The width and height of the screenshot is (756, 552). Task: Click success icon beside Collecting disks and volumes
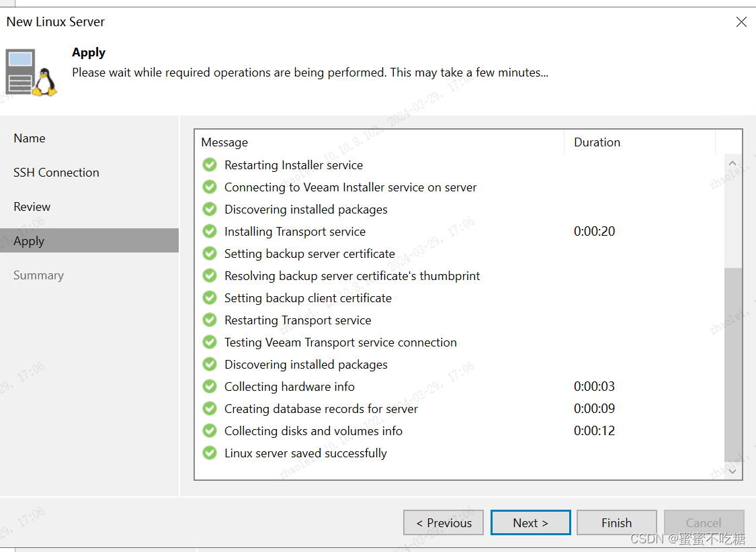click(x=210, y=430)
